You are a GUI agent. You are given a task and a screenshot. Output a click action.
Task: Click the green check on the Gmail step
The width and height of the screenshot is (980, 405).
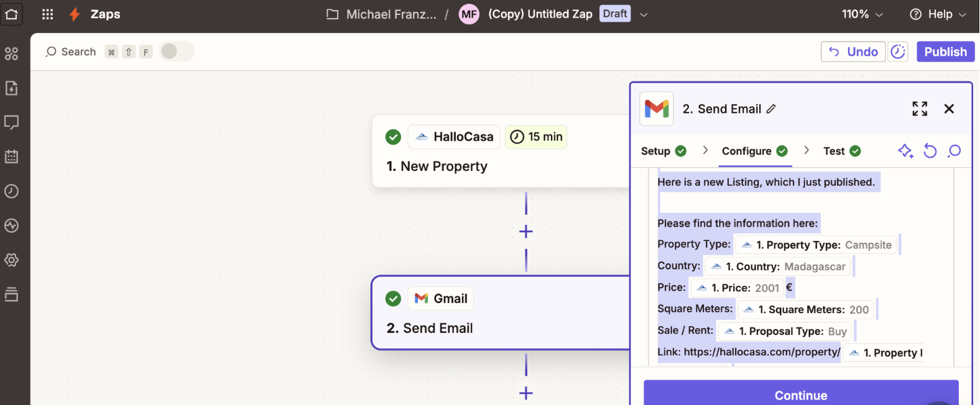point(393,299)
